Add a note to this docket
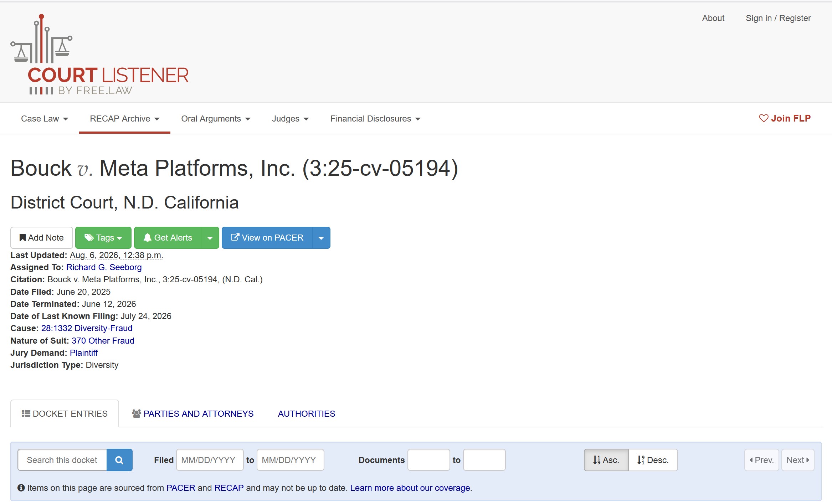The height and width of the screenshot is (504, 832). [x=42, y=238]
